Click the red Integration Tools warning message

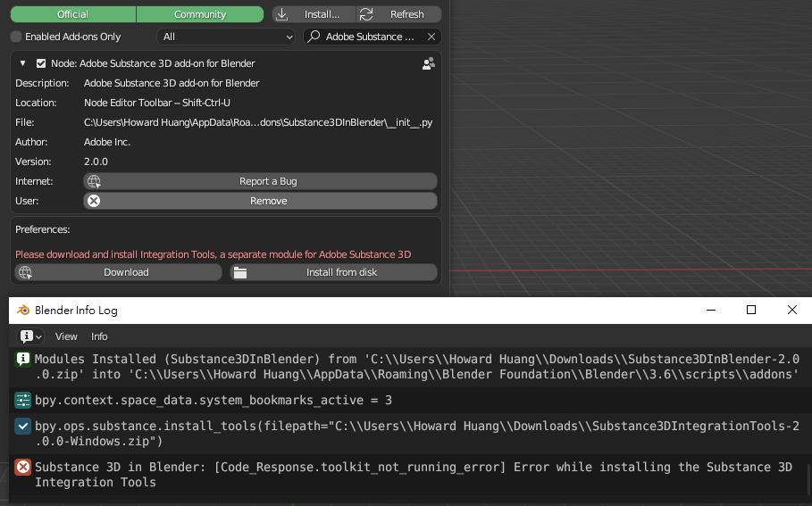[x=213, y=254]
